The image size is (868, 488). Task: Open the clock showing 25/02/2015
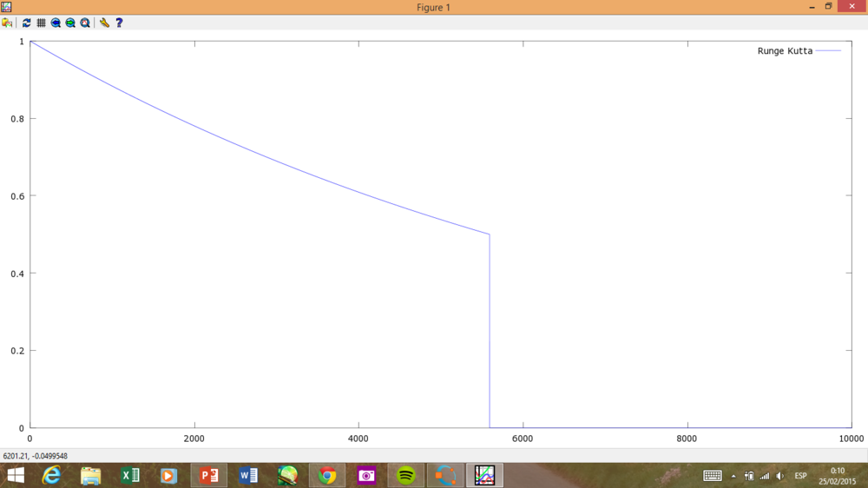tap(837, 475)
